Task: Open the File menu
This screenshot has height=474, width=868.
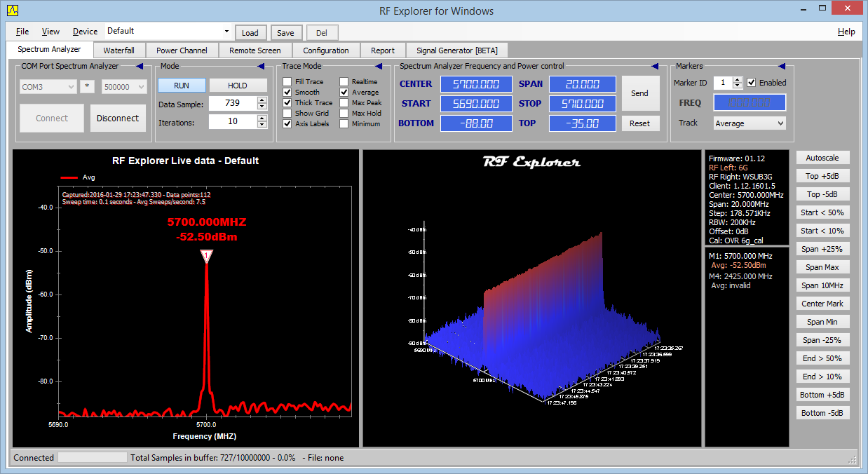Action: click(x=22, y=32)
